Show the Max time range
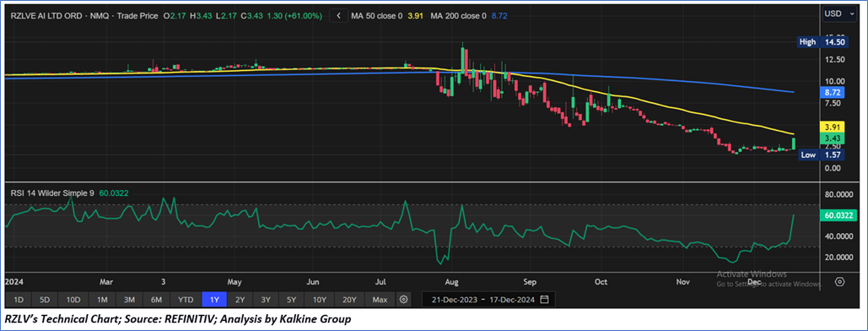The width and height of the screenshot is (868, 331). [380, 300]
